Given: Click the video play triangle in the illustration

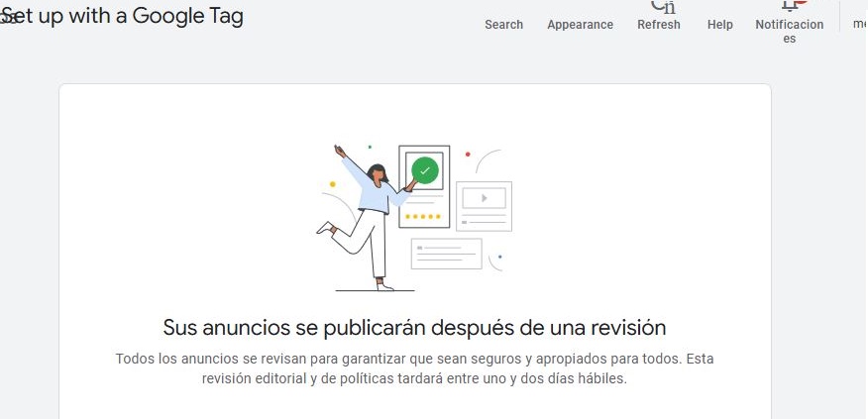Looking at the screenshot, I should (x=484, y=197).
